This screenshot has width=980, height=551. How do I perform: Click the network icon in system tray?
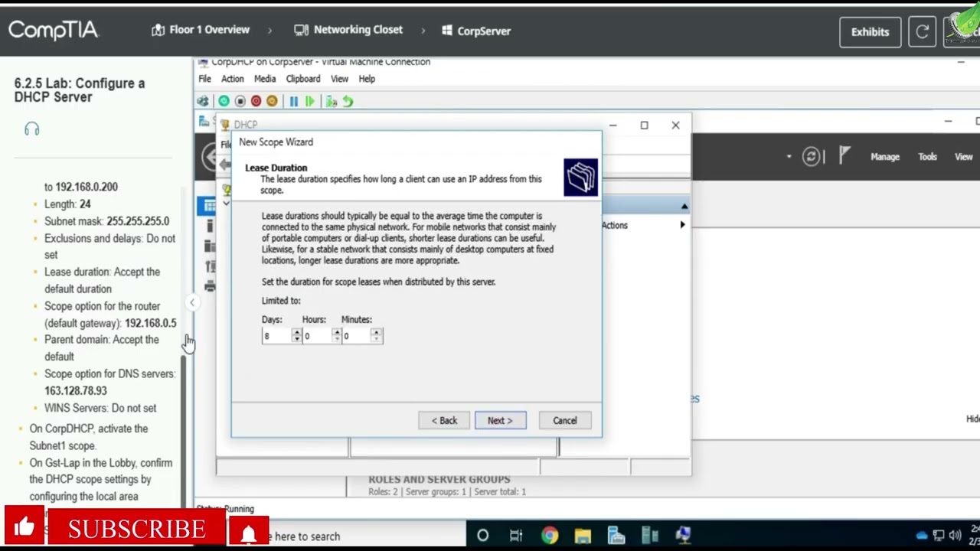coord(939,536)
